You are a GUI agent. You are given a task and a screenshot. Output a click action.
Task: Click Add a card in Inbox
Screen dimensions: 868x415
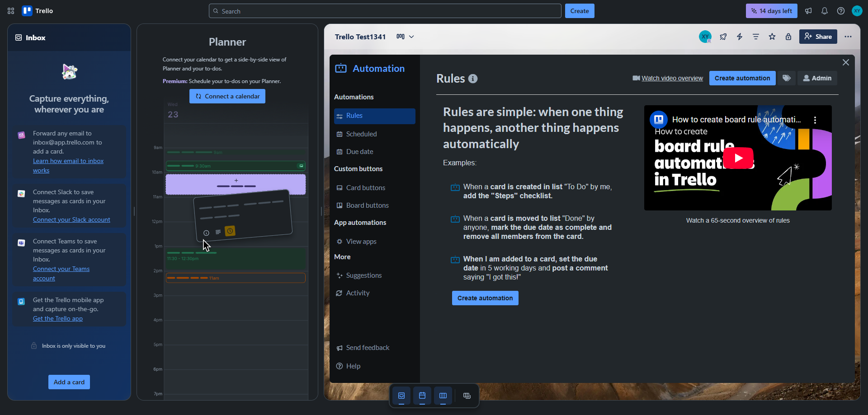tap(69, 382)
